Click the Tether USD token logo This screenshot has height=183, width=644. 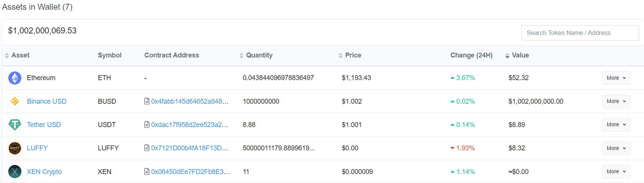tap(15, 125)
